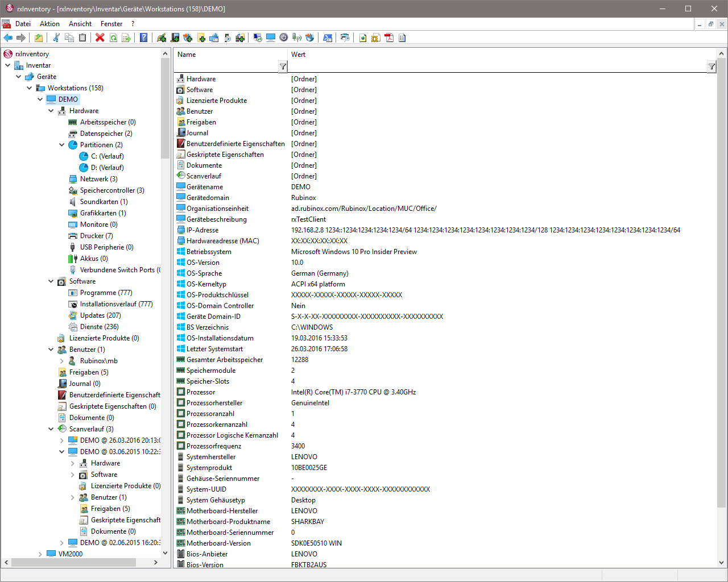Expand the Rubinox\mb user node

coord(62,361)
